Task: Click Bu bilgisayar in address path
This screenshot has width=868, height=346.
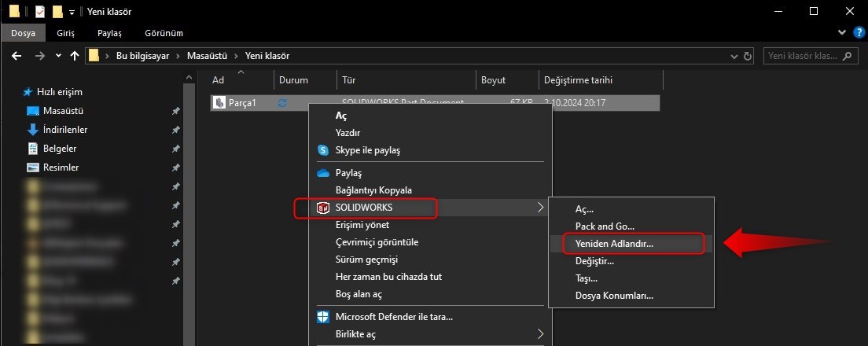Action: (x=142, y=56)
